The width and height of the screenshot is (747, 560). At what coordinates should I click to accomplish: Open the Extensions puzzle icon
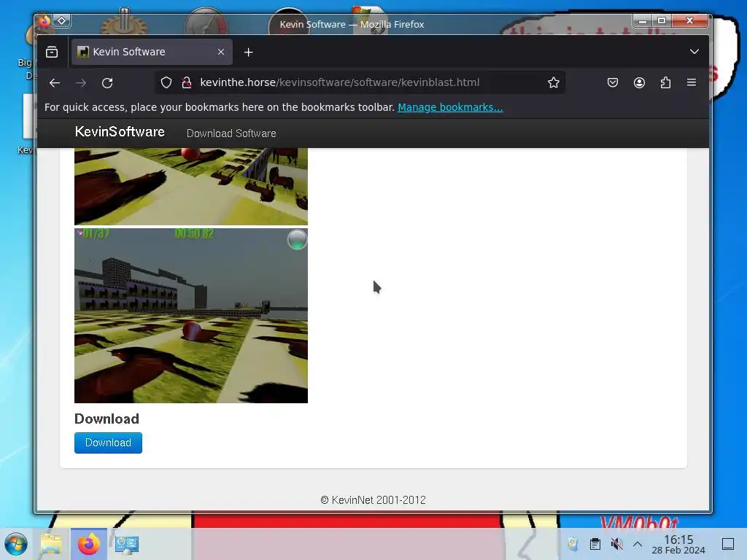(x=665, y=82)
